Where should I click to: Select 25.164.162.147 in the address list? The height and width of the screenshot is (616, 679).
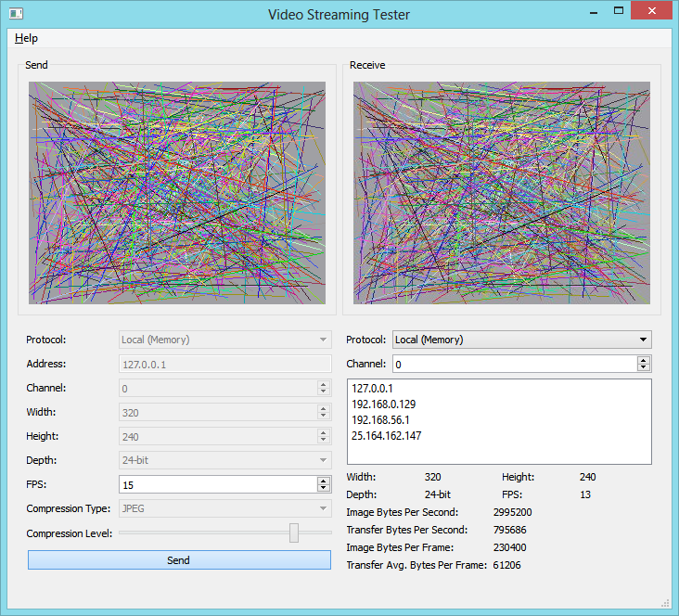click(x=387, y=435)
